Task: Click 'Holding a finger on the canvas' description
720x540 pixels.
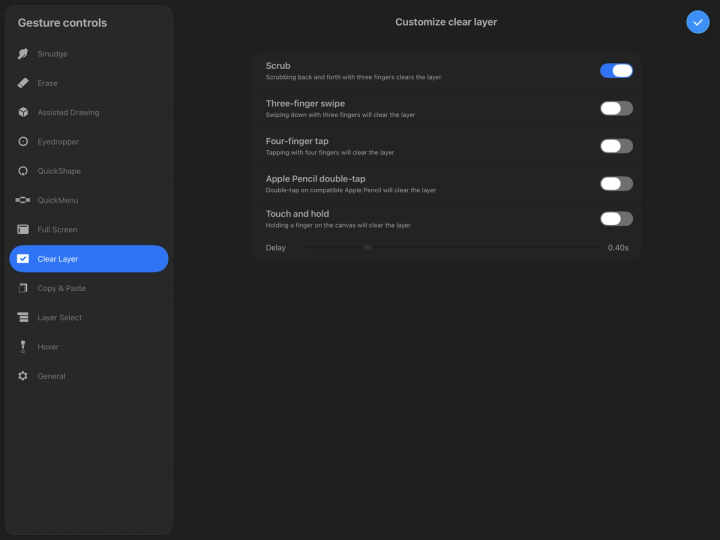Action: [x=338, y=225]
